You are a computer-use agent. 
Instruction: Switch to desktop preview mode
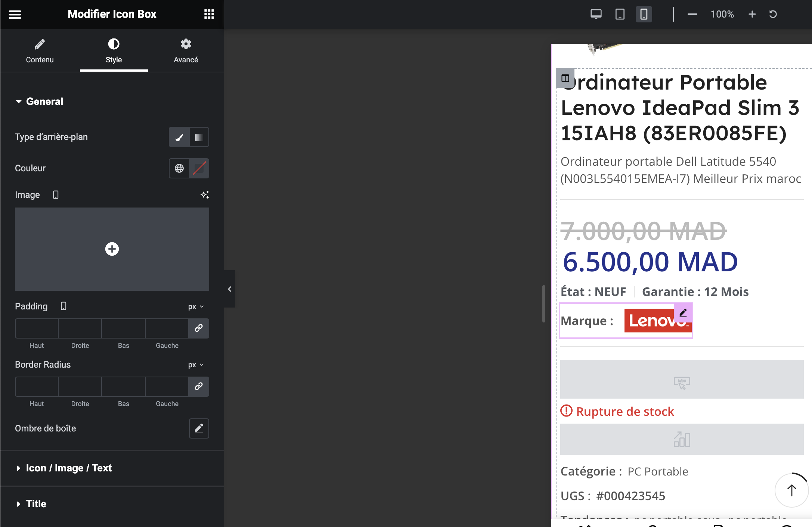[596, 14]
